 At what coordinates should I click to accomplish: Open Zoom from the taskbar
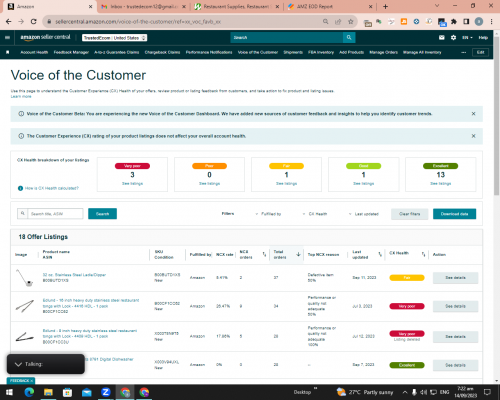coord(106,392)
